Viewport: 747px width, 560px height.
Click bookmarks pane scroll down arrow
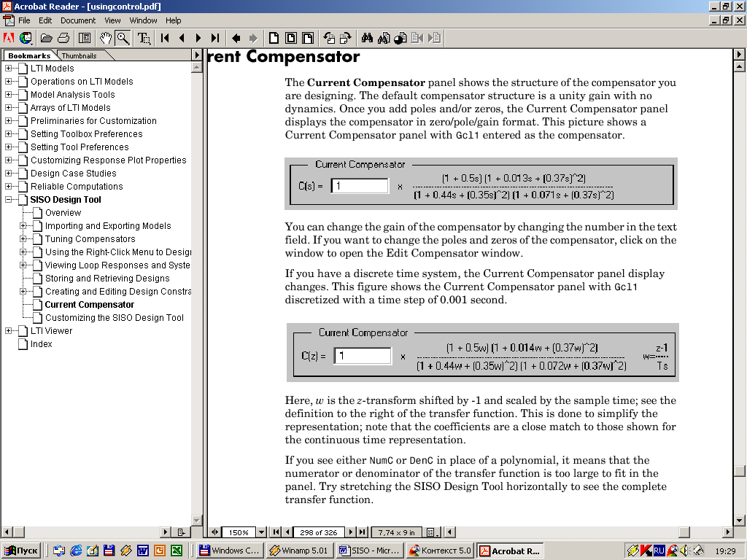click(196, 520)
